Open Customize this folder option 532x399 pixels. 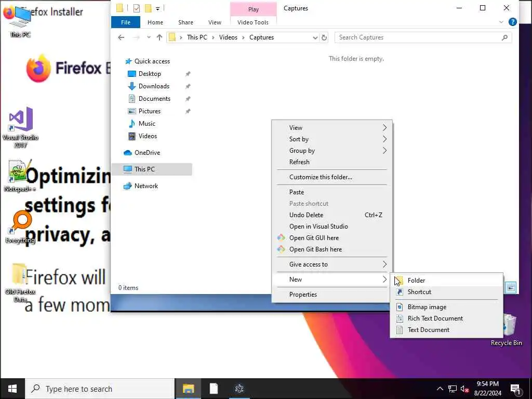[331, 177]
